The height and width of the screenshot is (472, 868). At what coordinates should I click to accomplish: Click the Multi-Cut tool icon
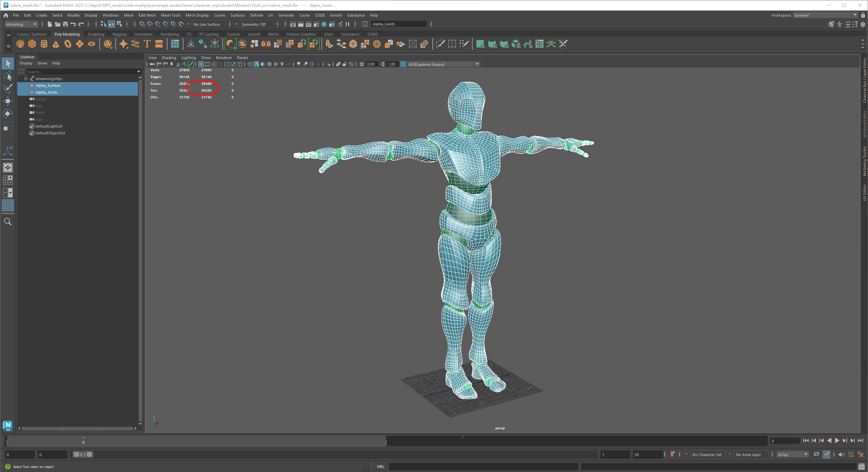(x=440, y=44)
